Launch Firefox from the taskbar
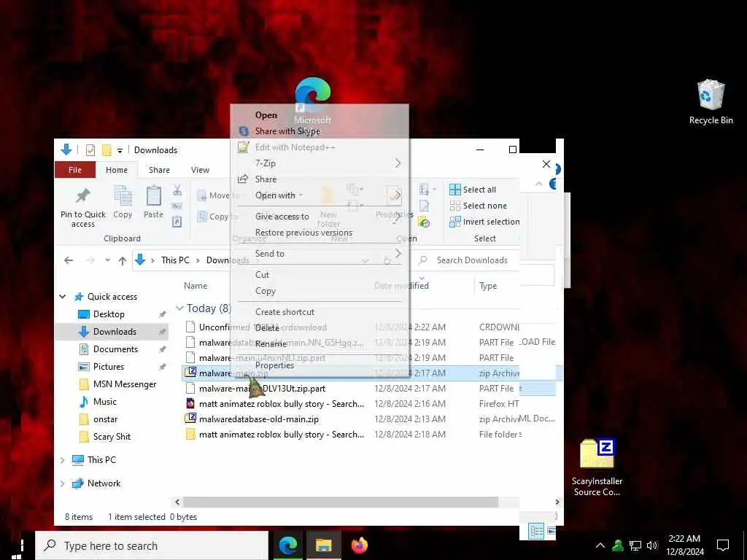Screen dimensions: 747x560 (x=359, y=545)
